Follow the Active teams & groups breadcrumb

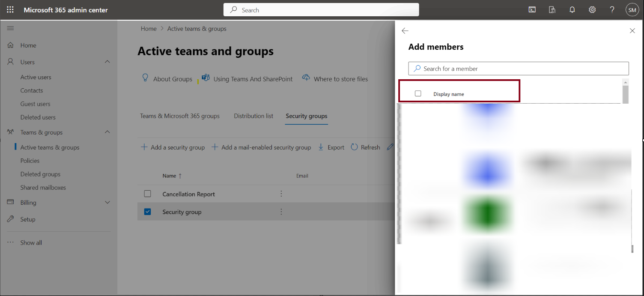[197, 29]
